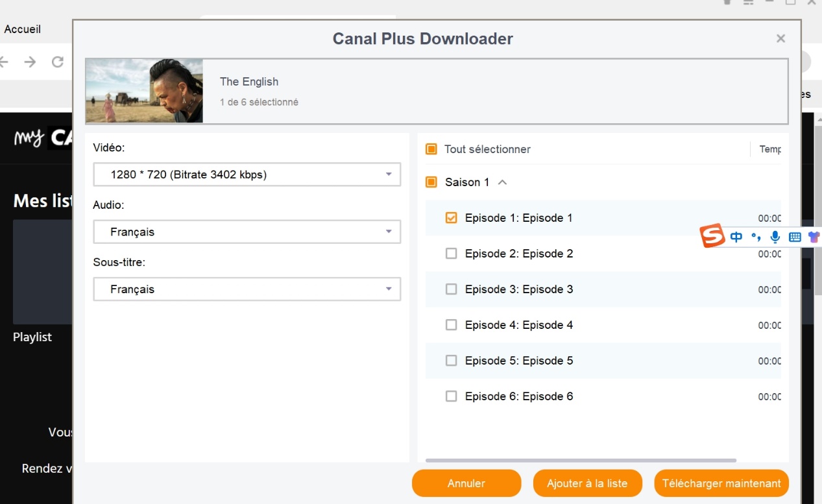Go forward in the background browser
This screenshot has height=504, width=822.
coord(30,62)
